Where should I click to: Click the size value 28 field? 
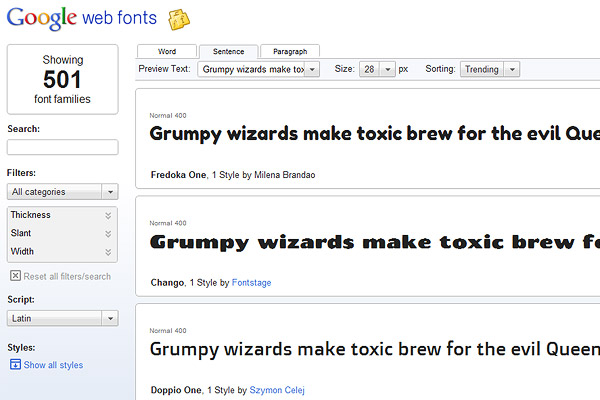pyautogui.click(x=370, y=69)
